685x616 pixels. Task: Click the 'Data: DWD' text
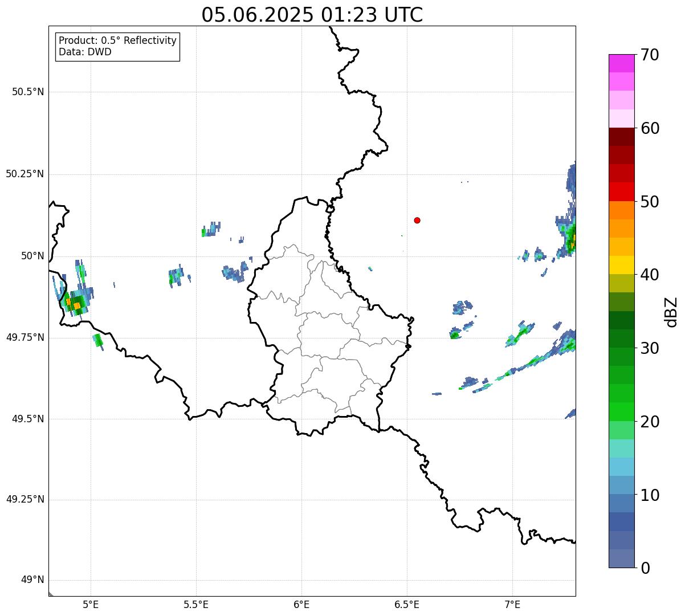85,52
